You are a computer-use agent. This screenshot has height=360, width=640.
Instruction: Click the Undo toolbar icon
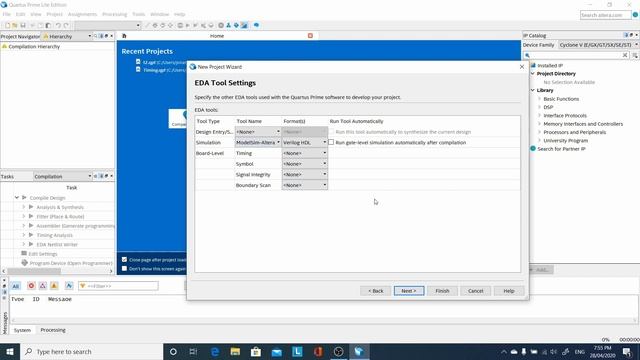(58, 25)
